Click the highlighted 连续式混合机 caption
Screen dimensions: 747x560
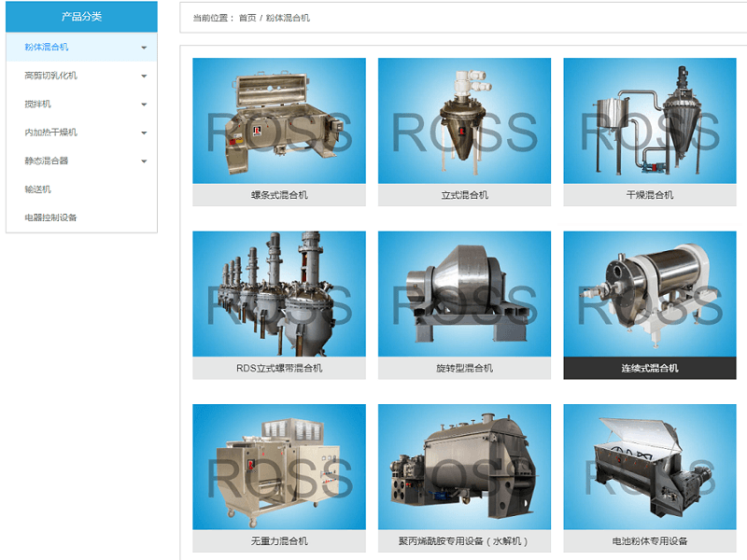649,368
